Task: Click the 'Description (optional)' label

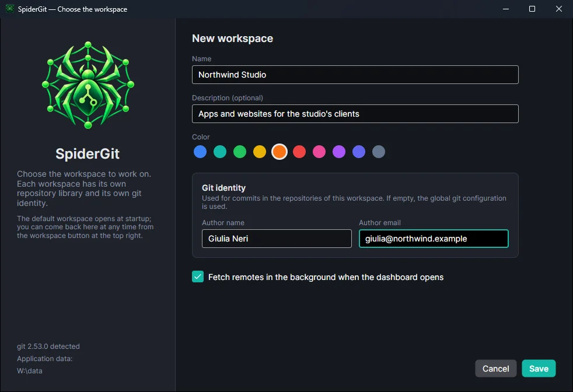Action: 228,98
